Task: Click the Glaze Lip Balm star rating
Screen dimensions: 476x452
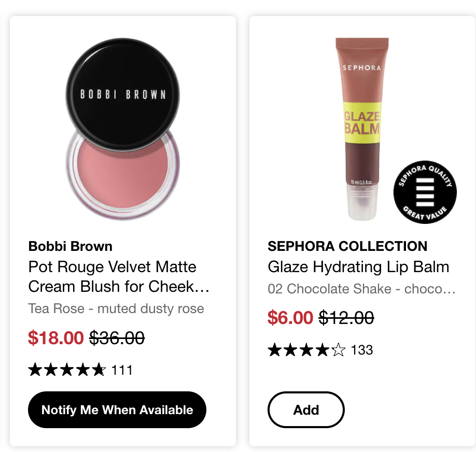Action: click(x=306, y=350)
